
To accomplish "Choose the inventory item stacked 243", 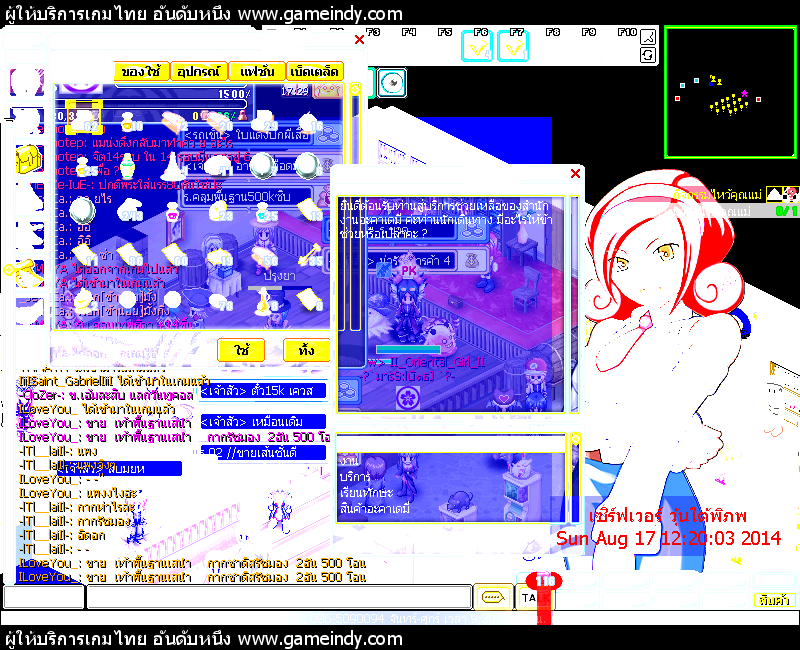I will click(130, 210).
